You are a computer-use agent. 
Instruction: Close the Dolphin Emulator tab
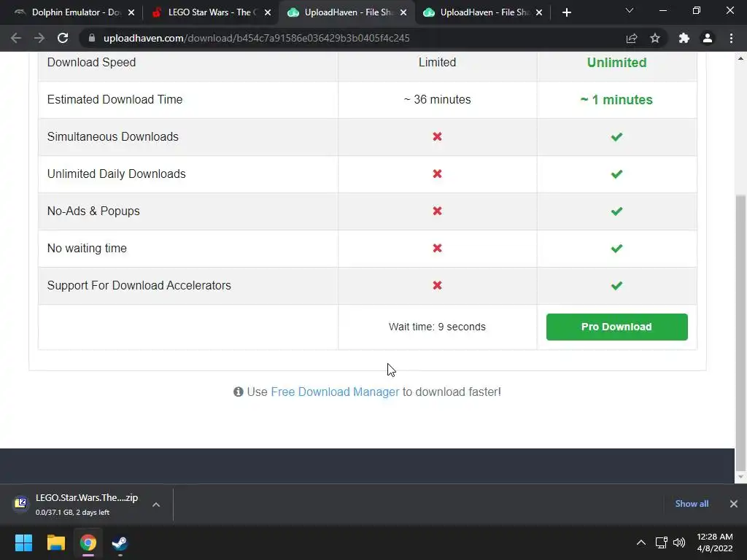pos(131,12)
